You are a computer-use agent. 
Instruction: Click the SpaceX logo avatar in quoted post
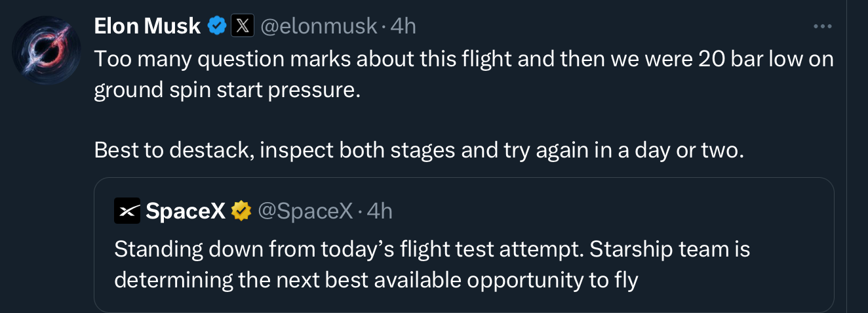[x=127, y=211]
